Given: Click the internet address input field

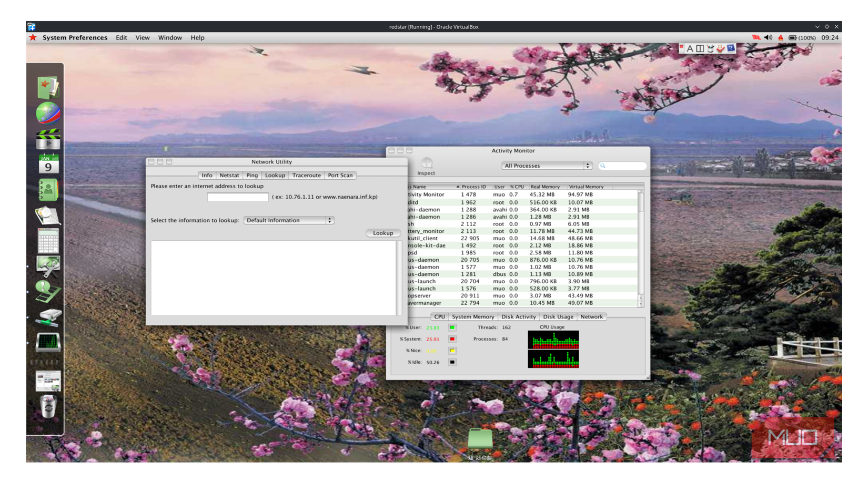Looking at the screenshot, I should tap(237, 197).
